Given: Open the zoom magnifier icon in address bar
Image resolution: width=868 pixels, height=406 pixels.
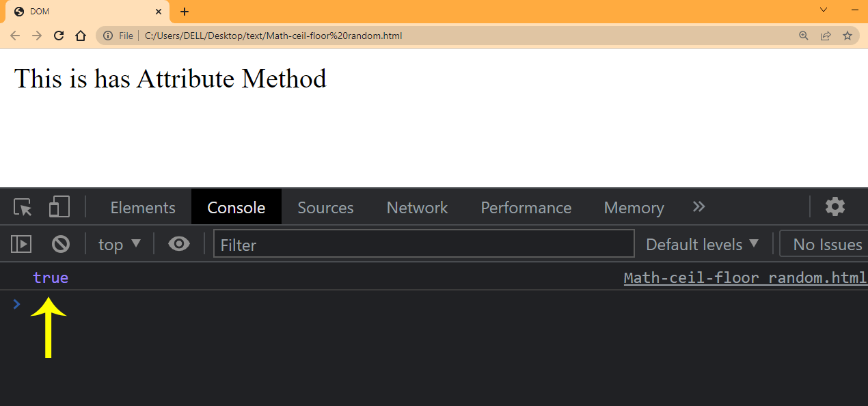Looking at the screenshot, I should (804, 36).
